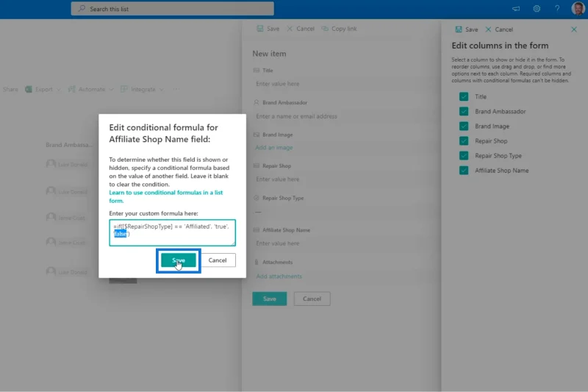This screenshot has width=588, height=392.
Task: Uncheck the Brand Ambassador column checkbox
Action: pyautogui.click(x=464, y=111)
